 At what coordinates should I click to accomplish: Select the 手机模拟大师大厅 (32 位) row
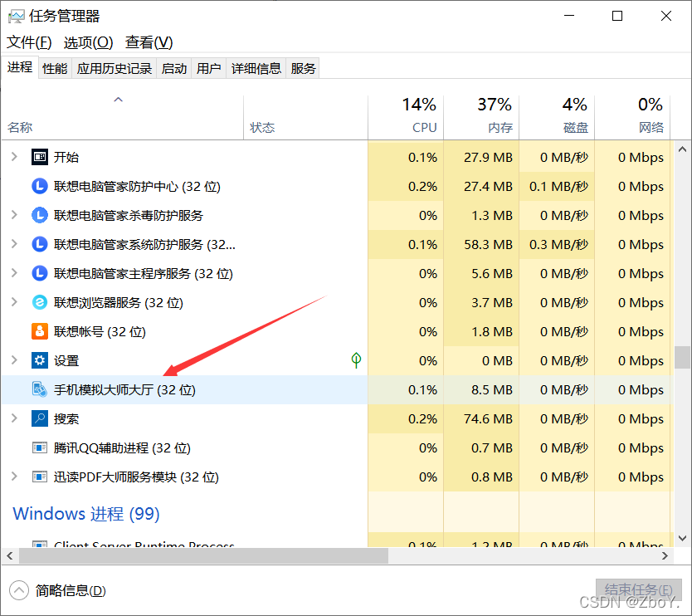click(x=337, y=389)
